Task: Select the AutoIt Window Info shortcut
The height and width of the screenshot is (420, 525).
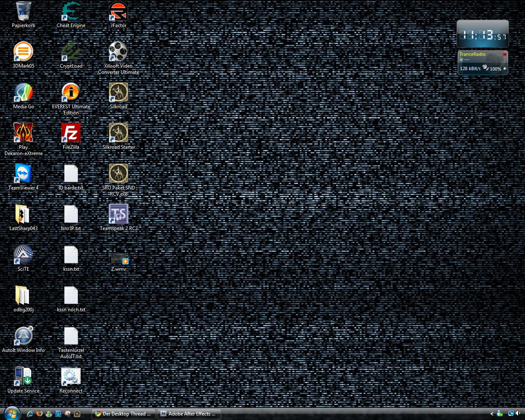Action: [23, 336]
